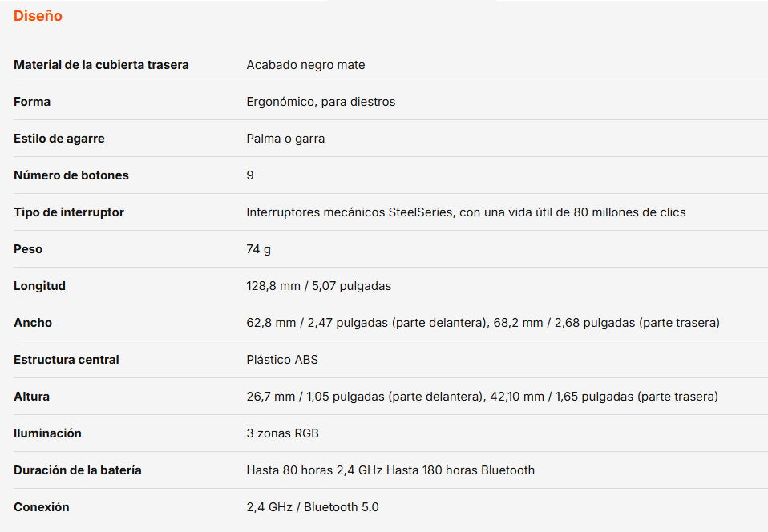The image size is (768, 532).
Task: Select the Acabado negro mate value
Action: pos(305,65)
